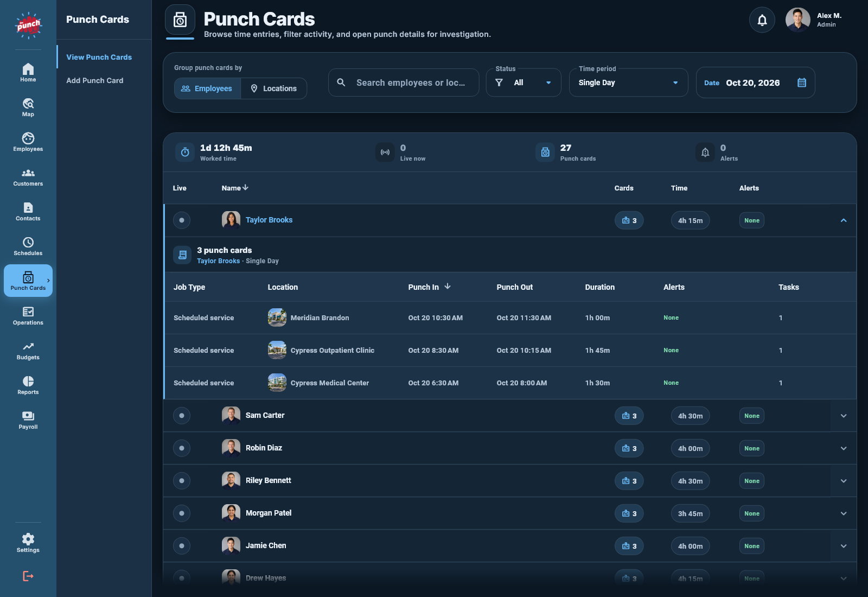Click the Punch logo
Image resolution: width=868 pixels, height=597 pixels.
coord(28,25)
